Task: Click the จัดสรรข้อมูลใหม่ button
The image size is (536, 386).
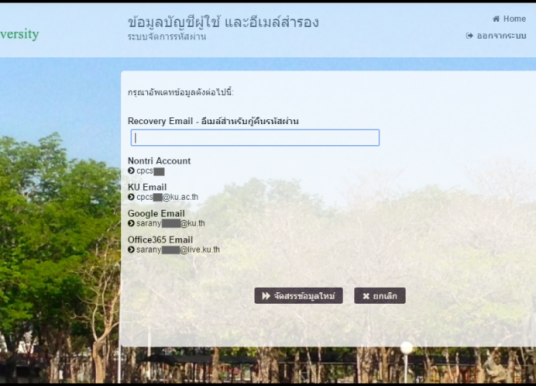Action: point(298,296)
